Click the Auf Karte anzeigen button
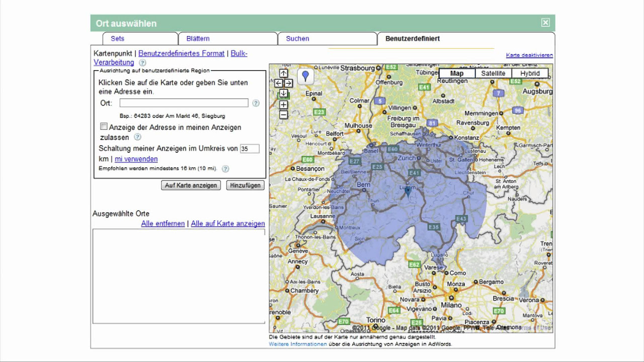644x362 pixels. coord(191,185)
